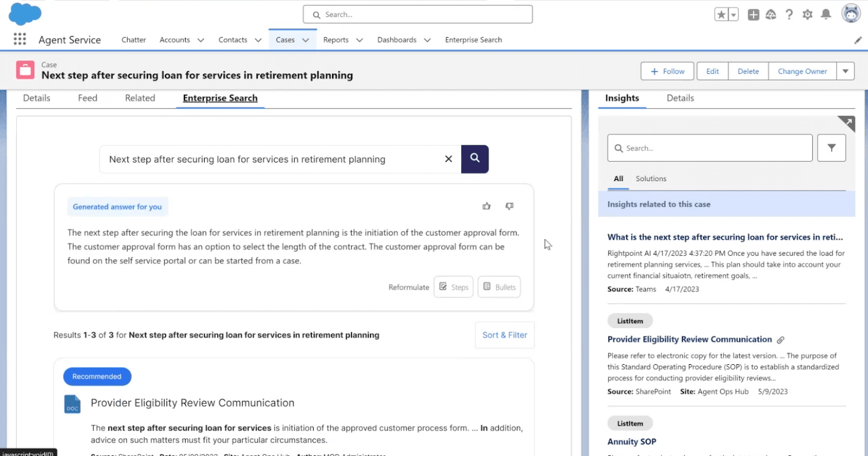Viewport: 868px width, 456px height.
Task: Expand the Favorites list dropdown arrow
Action: click(733, 15)
